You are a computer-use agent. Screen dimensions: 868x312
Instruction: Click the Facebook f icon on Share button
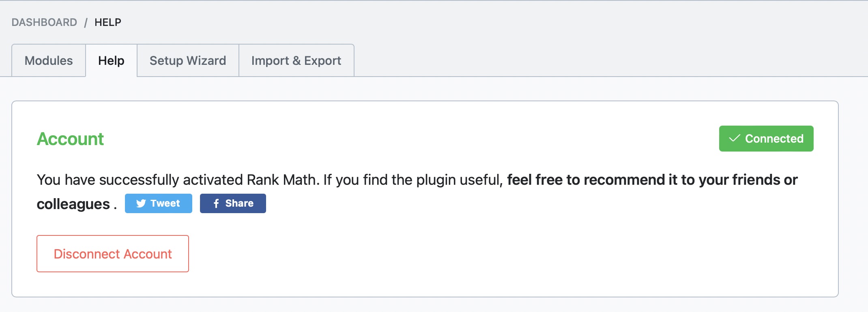coord(215,203)
